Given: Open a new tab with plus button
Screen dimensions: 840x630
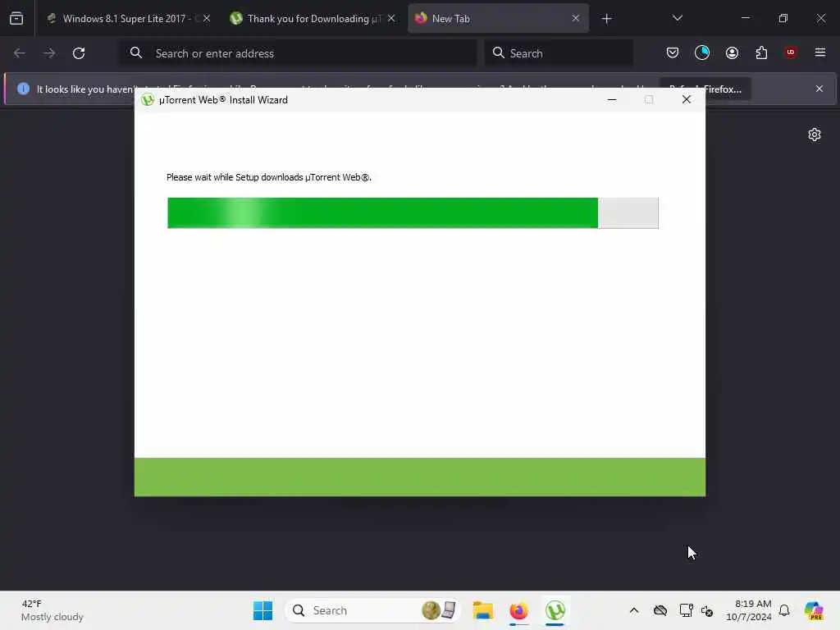Looking at the screenshot, I should tap(606, 19).
